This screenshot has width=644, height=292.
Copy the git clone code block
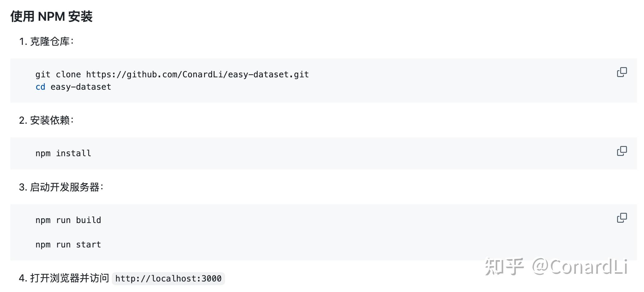(x=622, y=72)
